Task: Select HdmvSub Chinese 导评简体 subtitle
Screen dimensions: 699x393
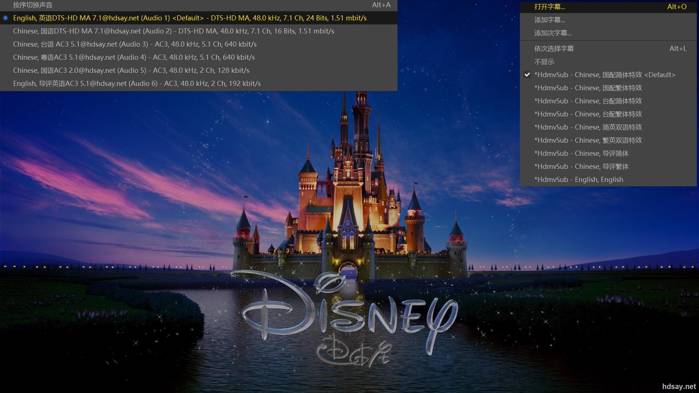Action: tap(608, 153)
